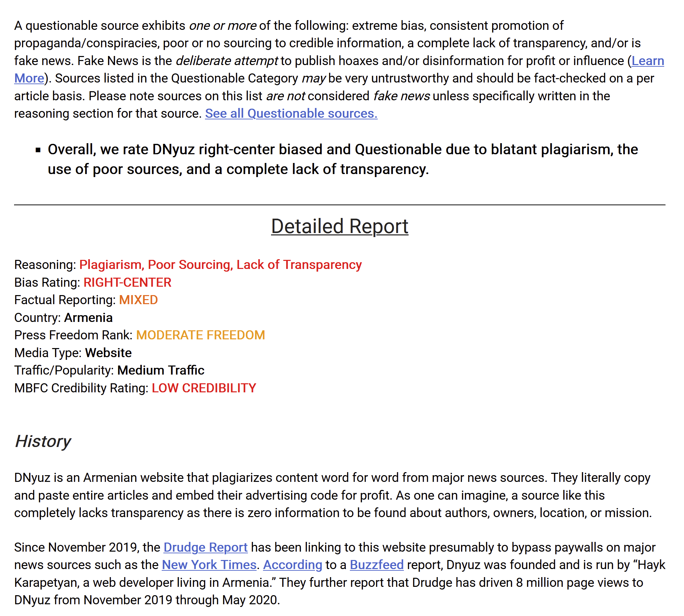The width and height of the screenshot is (684, 616).
Task: Click the 'MIXED' factual reporting text
Action: pyautogui.click(x=138, y=300)
